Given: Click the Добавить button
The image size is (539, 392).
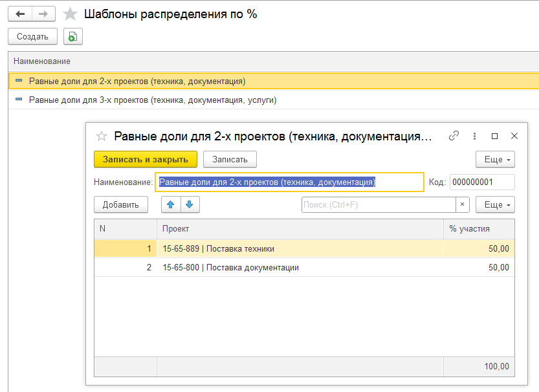Looking at the screenshot, I should point(120,204).
